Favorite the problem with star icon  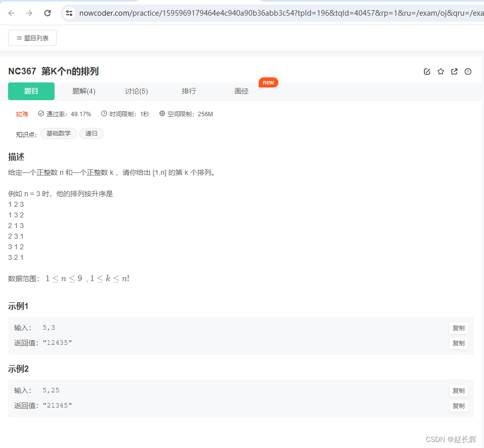(441, 72)
